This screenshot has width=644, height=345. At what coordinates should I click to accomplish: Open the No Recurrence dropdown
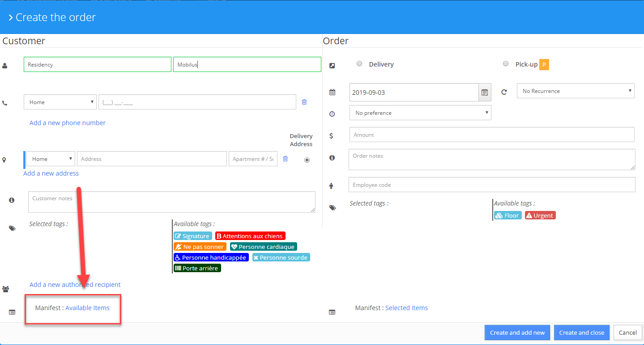(576, 91)
